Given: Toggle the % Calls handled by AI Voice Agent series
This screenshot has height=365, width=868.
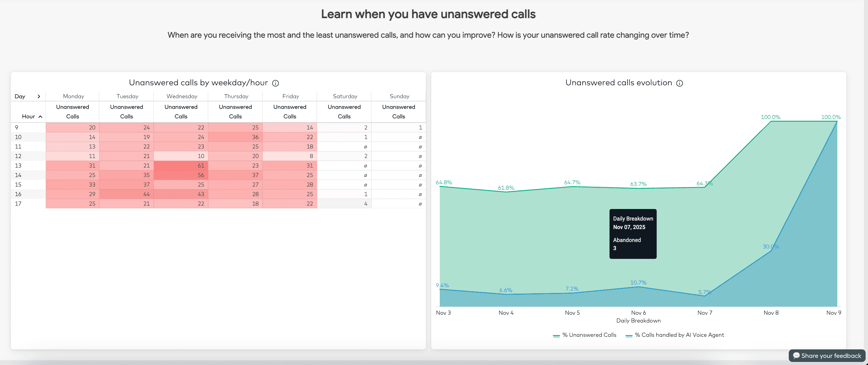Looking at the screenshot, I should (680, 335).
